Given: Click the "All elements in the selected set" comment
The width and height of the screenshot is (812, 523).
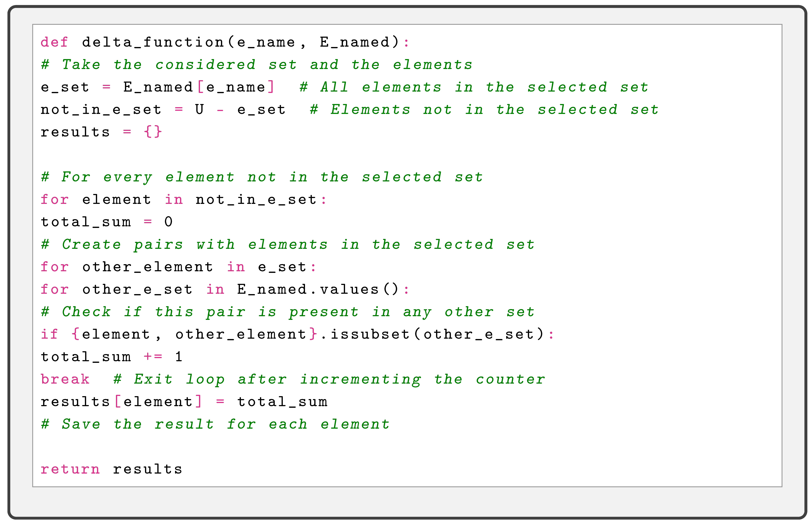Looking at the screenshot, I should (x=474, y=87).
